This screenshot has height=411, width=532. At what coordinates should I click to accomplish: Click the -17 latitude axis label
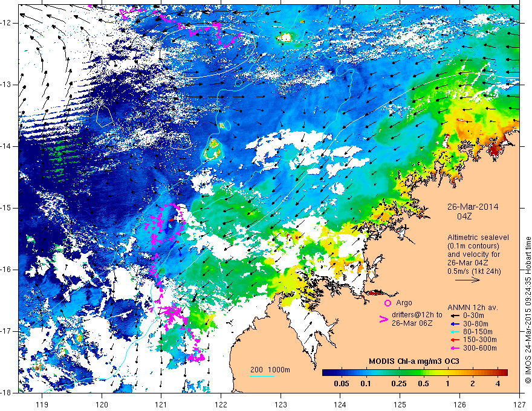7,331
